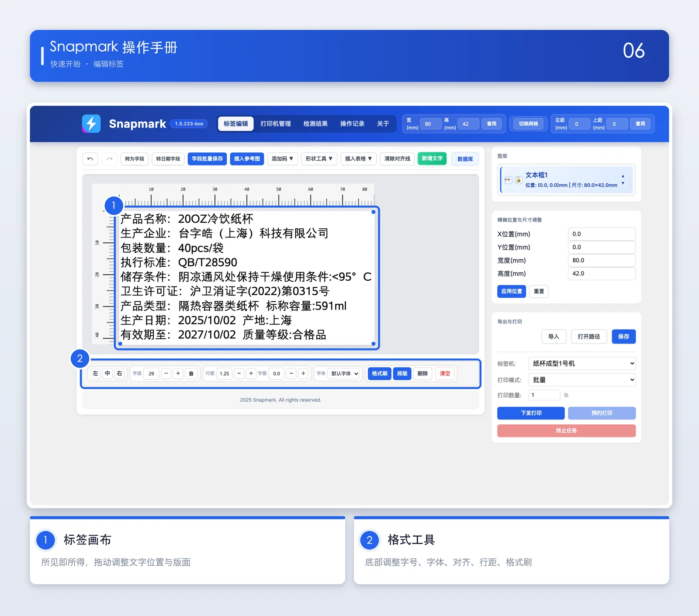The height and width of the screenshot is (616, 699).
Task: Click the Snapmark lightning logo icon
Action: (x=91, y=124)
